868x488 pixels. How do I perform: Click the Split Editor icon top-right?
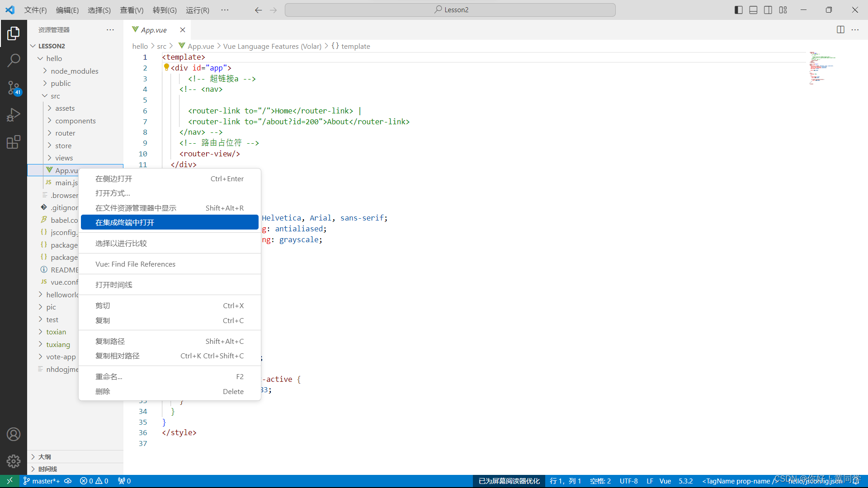(x=840, y=28)
